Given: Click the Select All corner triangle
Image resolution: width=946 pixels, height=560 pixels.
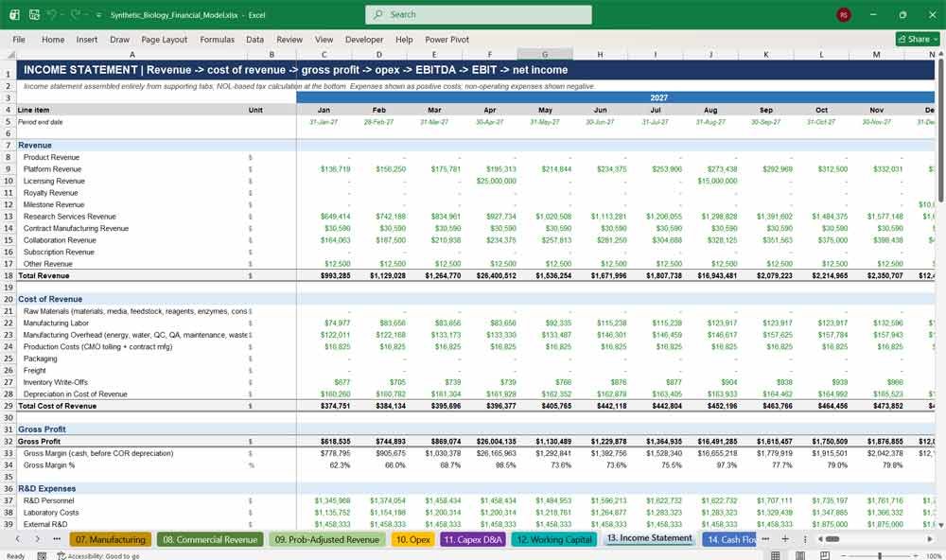Looking at the screenshot, I should click(10, 54).
